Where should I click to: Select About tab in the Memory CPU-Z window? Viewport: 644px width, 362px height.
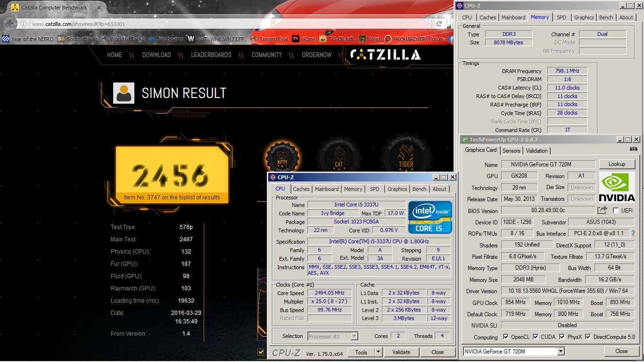click(x=626, y=17)
